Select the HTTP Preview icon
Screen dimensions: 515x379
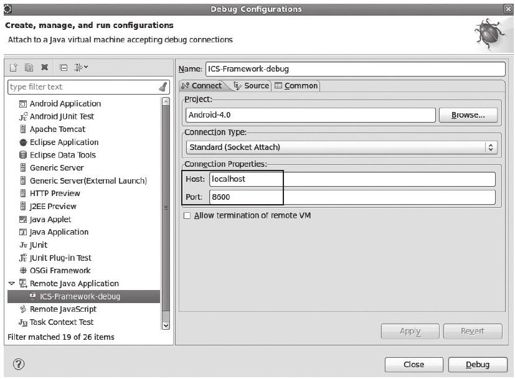click(23, 193)
